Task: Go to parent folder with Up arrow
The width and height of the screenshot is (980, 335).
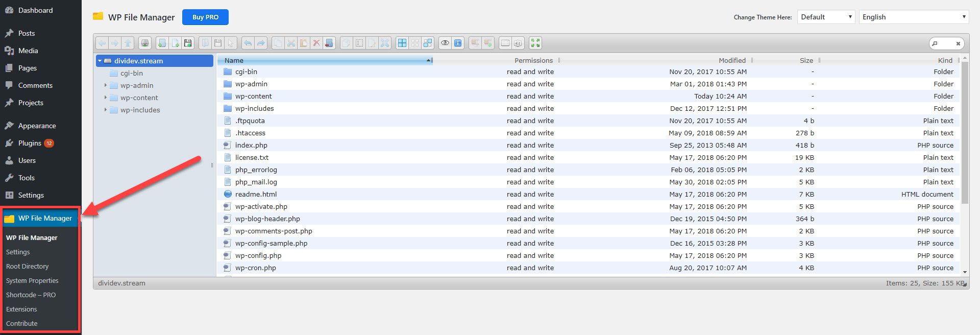Action: tap(128, 43)
